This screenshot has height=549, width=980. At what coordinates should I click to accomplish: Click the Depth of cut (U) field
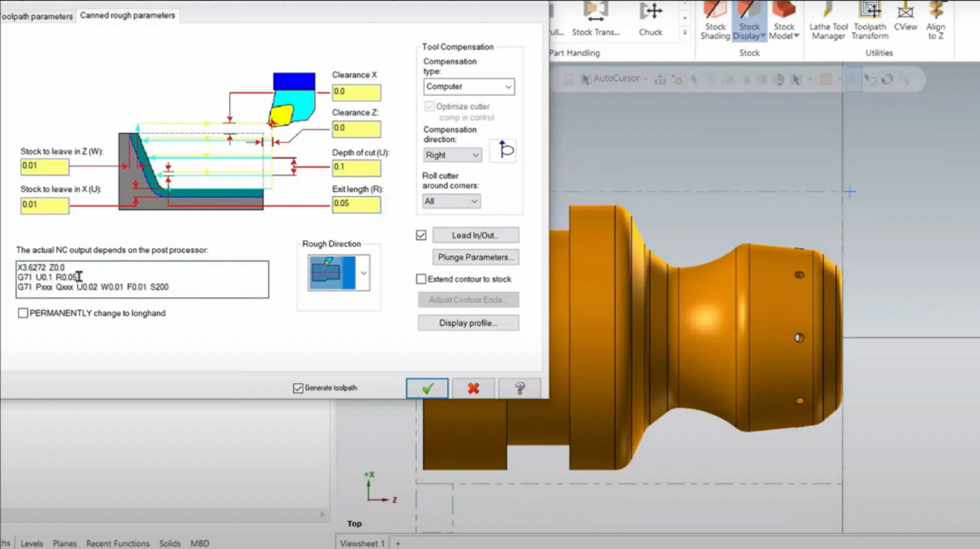coord(356,167)
